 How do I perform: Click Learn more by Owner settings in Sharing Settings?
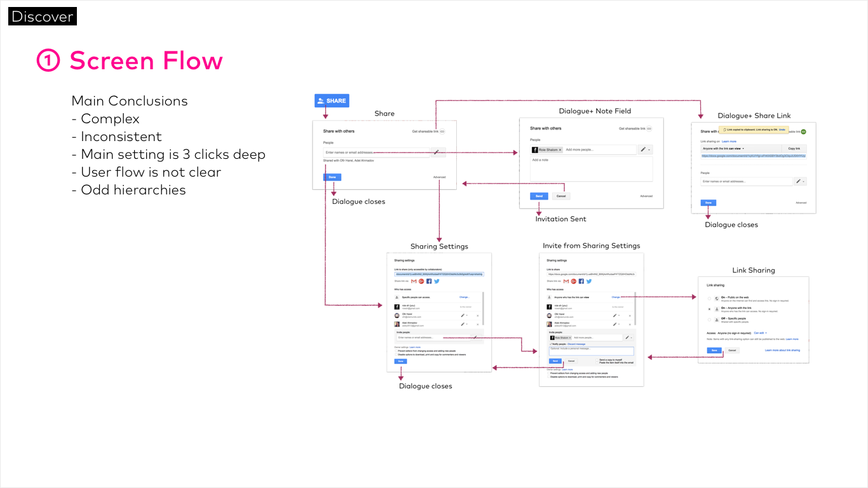click(415, 348)
